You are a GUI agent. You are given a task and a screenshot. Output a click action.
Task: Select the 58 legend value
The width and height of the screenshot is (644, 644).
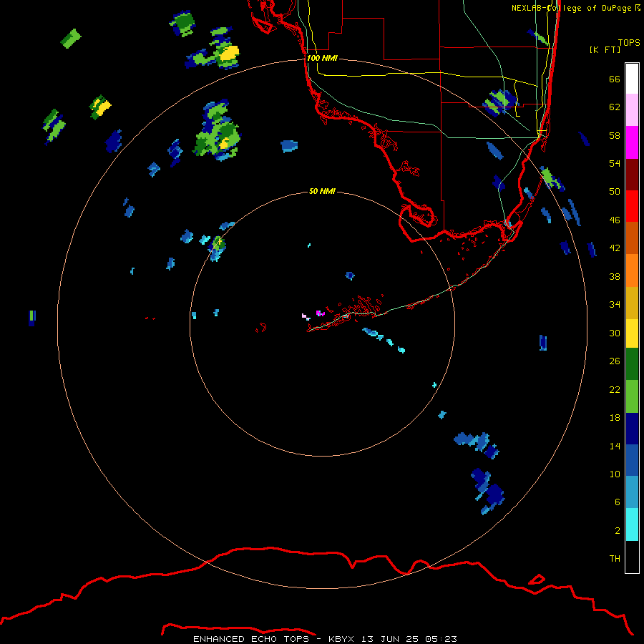pos(615,135)
